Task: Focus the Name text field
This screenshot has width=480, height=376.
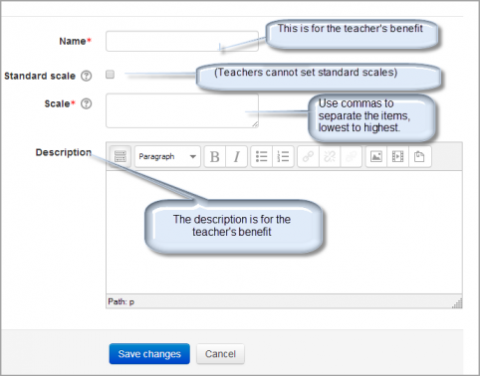Action: click(182, 41)
